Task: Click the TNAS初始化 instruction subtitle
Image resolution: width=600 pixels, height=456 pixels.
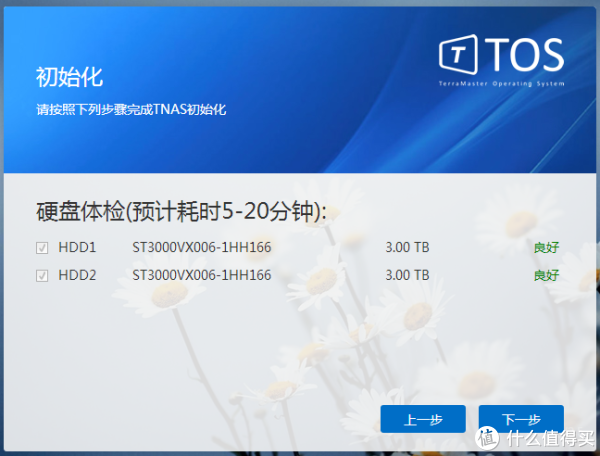Action: pyautogui.click(x=131, y=108)
